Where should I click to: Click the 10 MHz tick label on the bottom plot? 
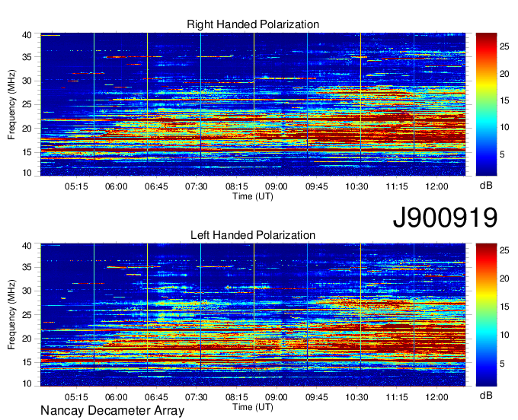point(27,383)
